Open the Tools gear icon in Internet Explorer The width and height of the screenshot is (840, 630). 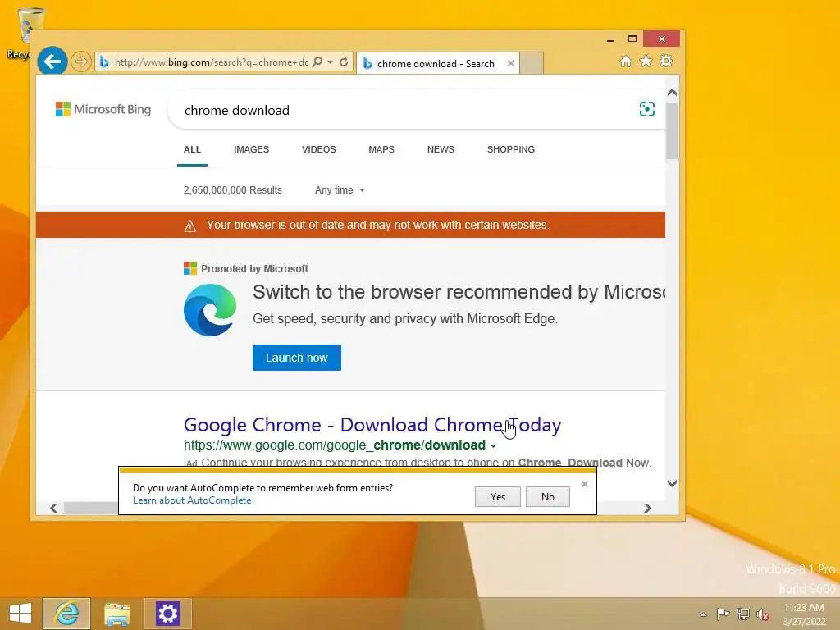(666, 61)
